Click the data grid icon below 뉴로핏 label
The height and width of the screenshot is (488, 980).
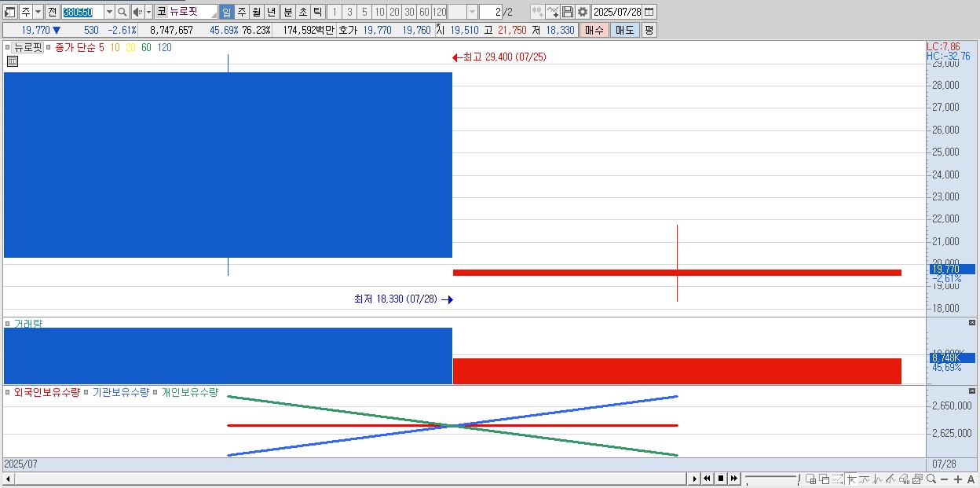[13, 61]
